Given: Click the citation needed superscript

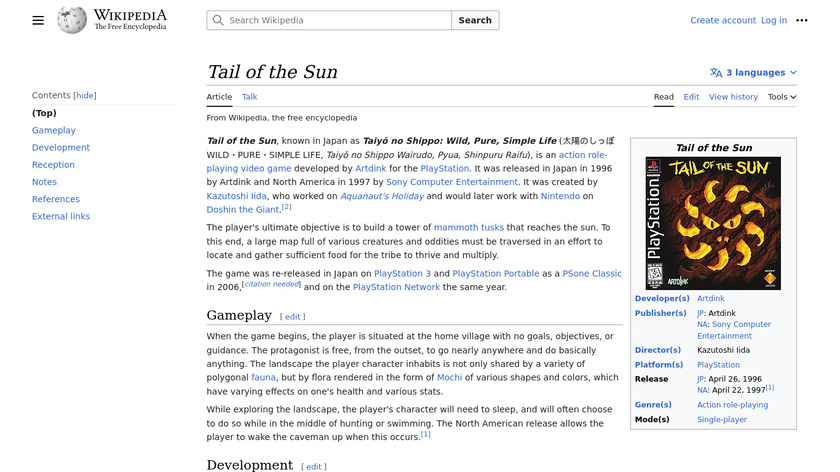Looking at the screenshot, I should pyautogui.click(x=271, y=284).
